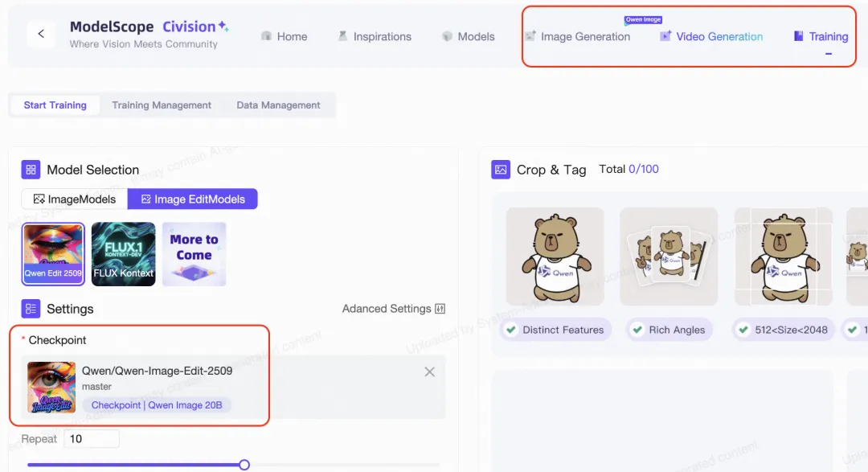868x472 pixels.
Task: Click the Rich Angles check icon
Action: coord(637,330)
